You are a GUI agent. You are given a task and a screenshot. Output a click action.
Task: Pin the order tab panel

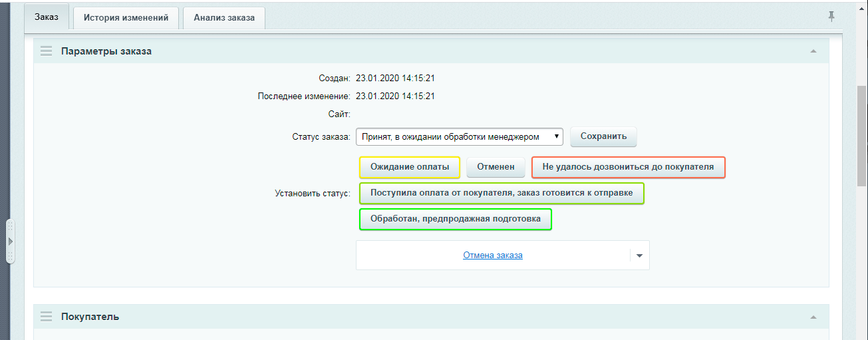pyautogui.click(x=831, y=17)
